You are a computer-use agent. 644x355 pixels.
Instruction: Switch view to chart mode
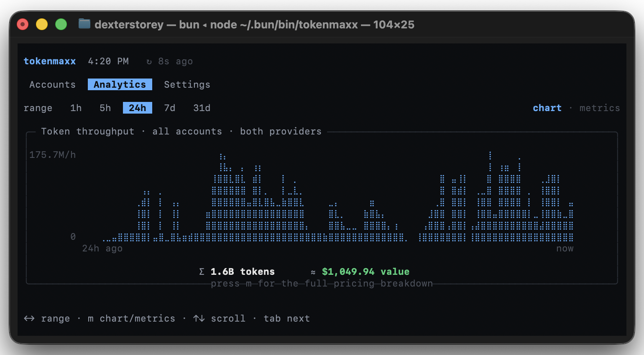click(x=547, y=108)
